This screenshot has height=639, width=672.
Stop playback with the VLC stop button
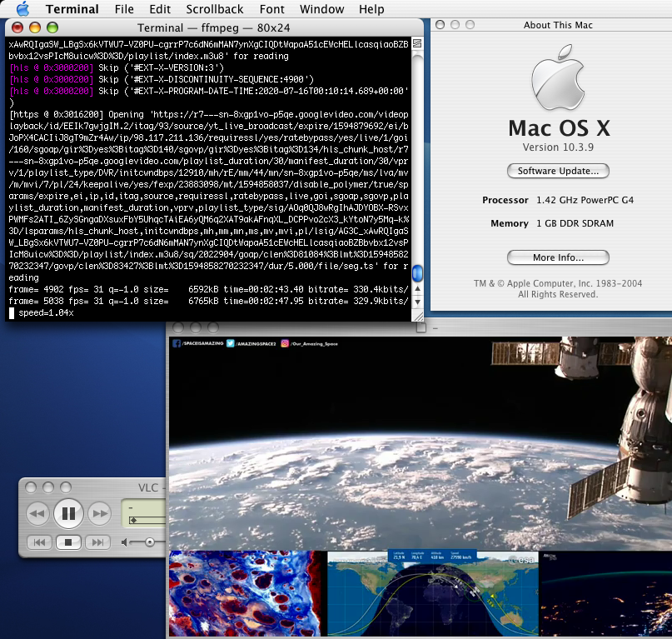tap(68, 542)
